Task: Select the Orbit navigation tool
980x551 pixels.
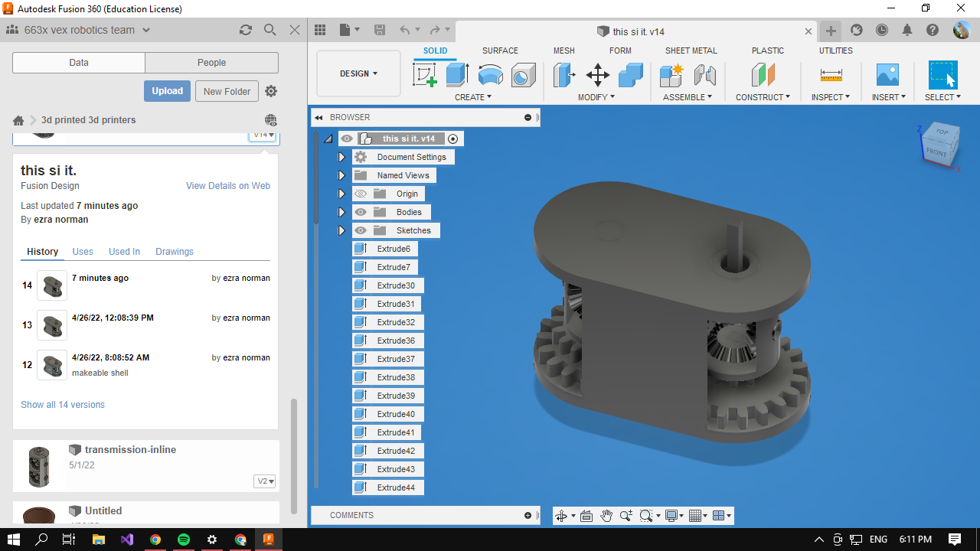Action: tap(561, 516)
